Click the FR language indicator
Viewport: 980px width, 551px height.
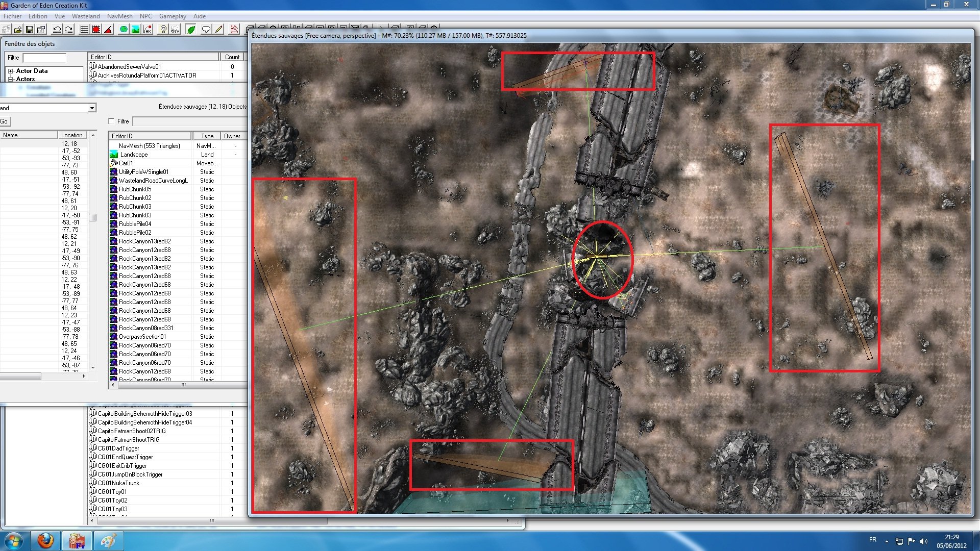(873, 540)
